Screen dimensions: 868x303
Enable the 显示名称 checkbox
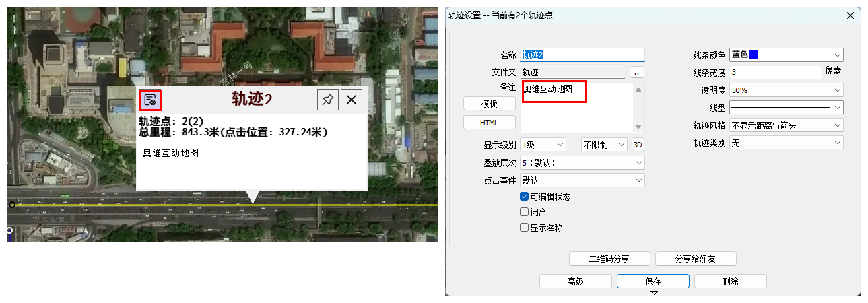(x=525, y=228)
